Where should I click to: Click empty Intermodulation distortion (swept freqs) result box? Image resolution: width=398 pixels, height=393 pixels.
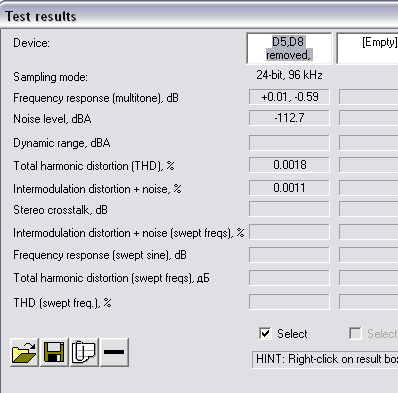[x=289, y=232]
